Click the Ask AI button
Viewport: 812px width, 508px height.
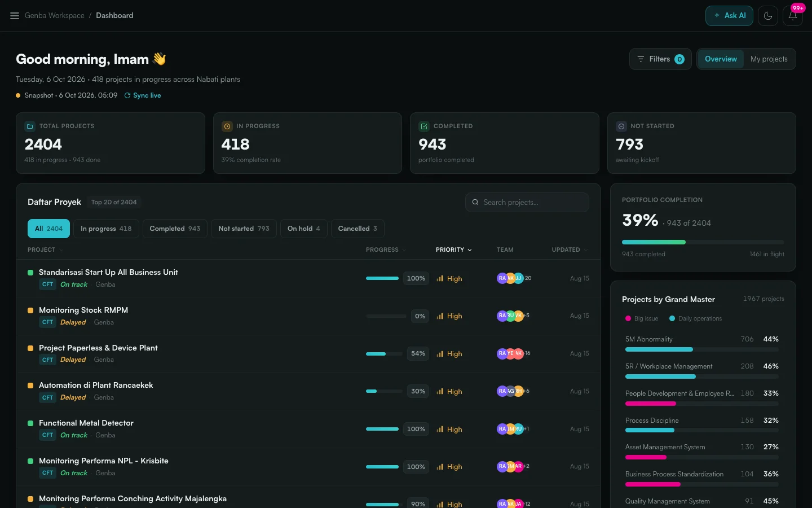(x=729, y=16)
